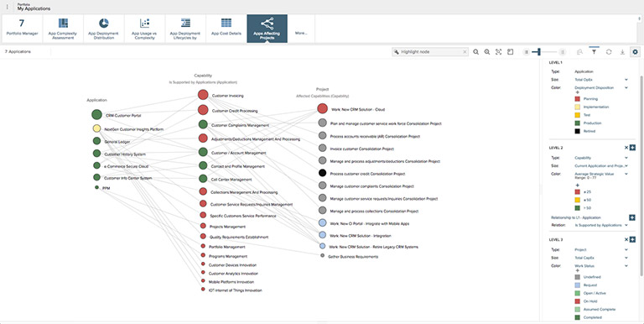
Task: Click the zoom out magnifier icon
Action: pyautogui.click(x=475, y=52)
